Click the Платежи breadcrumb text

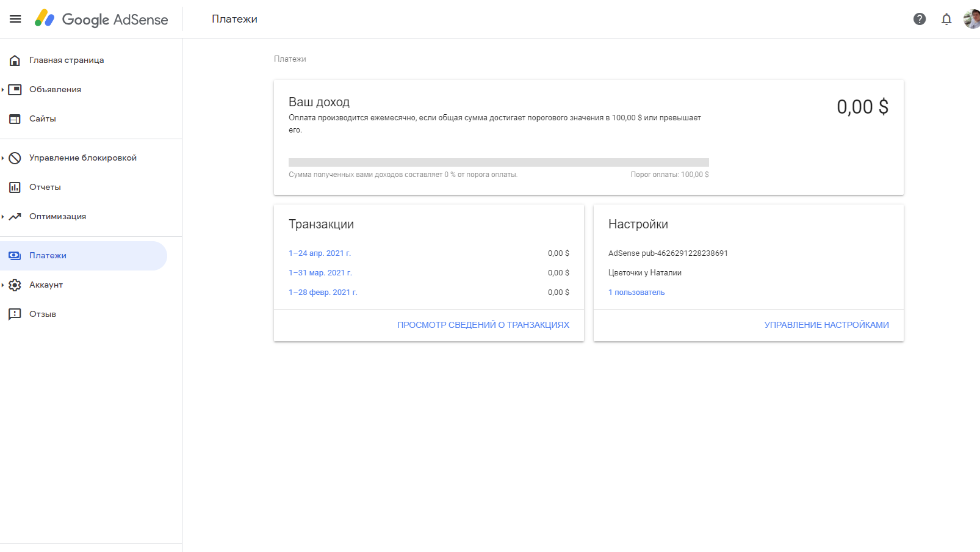(x=290, y=59)
